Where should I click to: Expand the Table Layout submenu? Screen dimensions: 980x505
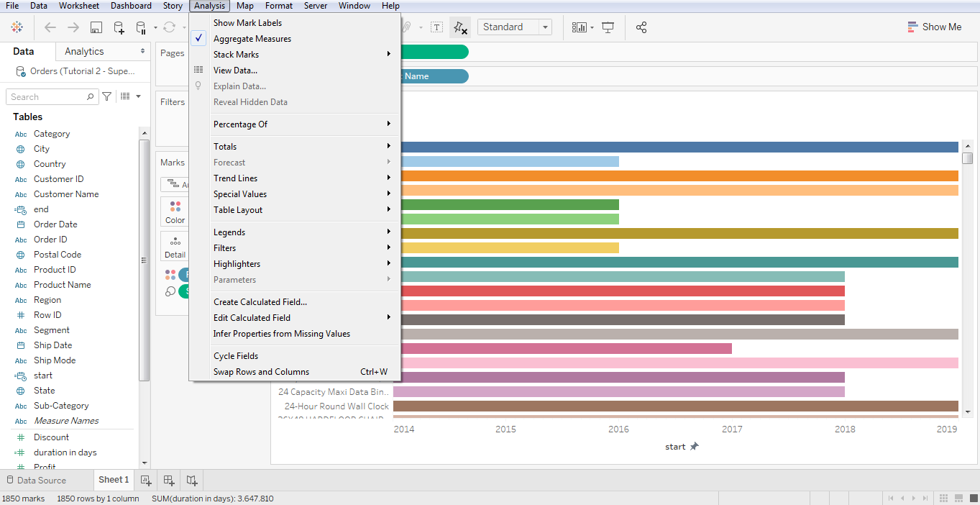(x=294, y=210)
